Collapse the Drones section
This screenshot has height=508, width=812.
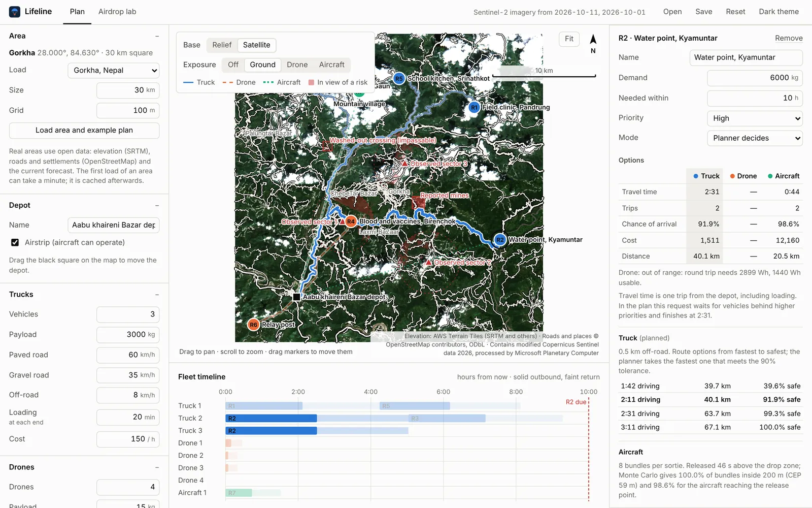coord(157,467)
